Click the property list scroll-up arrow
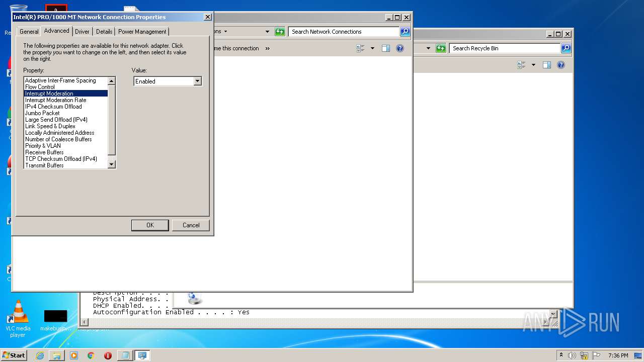Viewport: 644px width, 362px height. pyautogui.click(x=112, y=81)
